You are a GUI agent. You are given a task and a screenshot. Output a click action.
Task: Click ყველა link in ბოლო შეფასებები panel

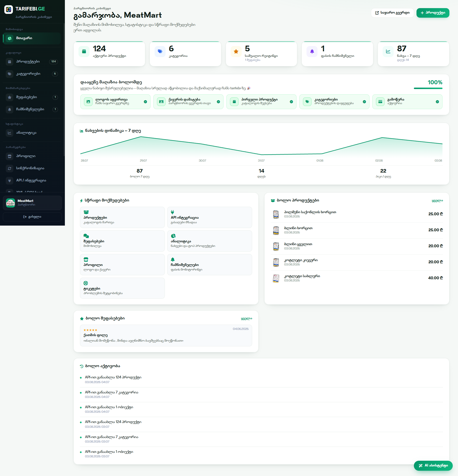246,318
